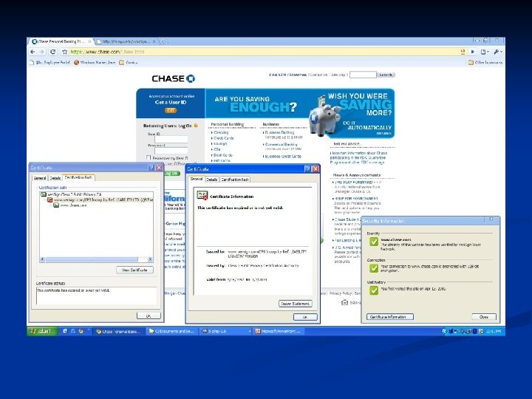Open the Checking link under Personal Banking

[221, 132]
